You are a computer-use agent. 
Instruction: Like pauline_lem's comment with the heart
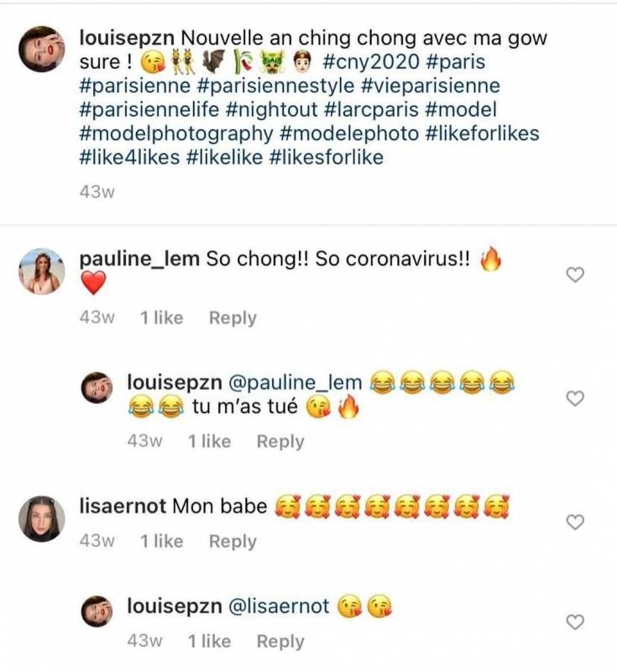pyautogui.click(x=575, y=275)
